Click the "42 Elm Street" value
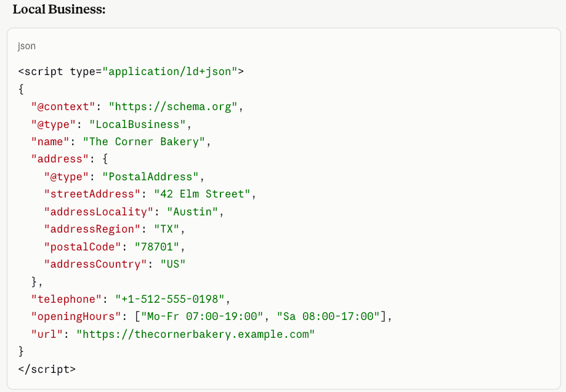The height and width of the screenshot is (392, 566). (202, 194)
